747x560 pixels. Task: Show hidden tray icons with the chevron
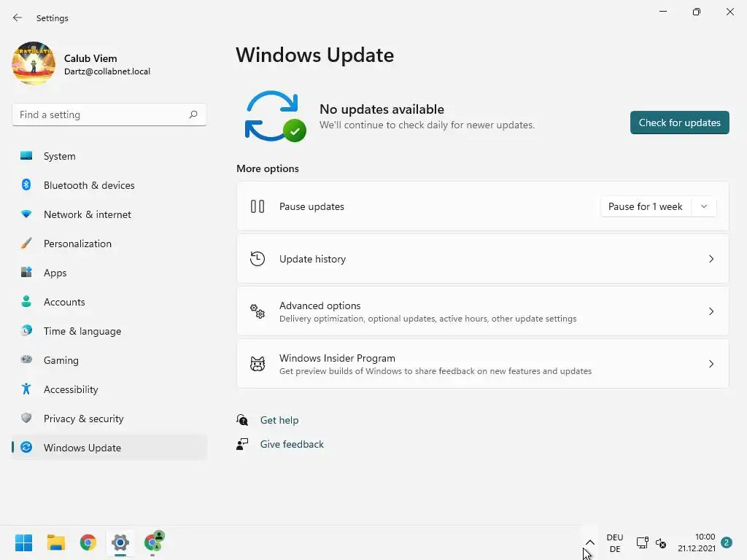coord(589,542)
